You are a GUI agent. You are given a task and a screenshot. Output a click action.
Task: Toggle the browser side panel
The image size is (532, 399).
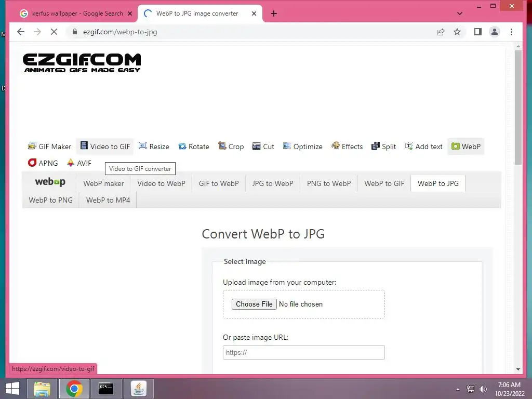pos(478,32)
